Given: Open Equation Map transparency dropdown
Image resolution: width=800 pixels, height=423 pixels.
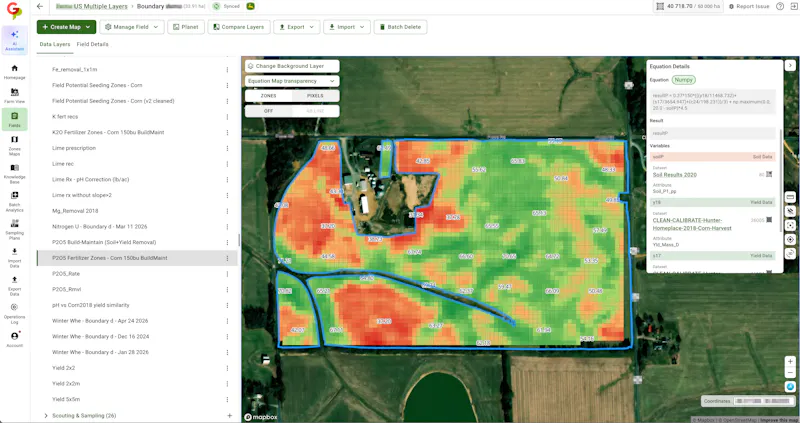Looking at the screenshot, I should [x=292, y=81].
